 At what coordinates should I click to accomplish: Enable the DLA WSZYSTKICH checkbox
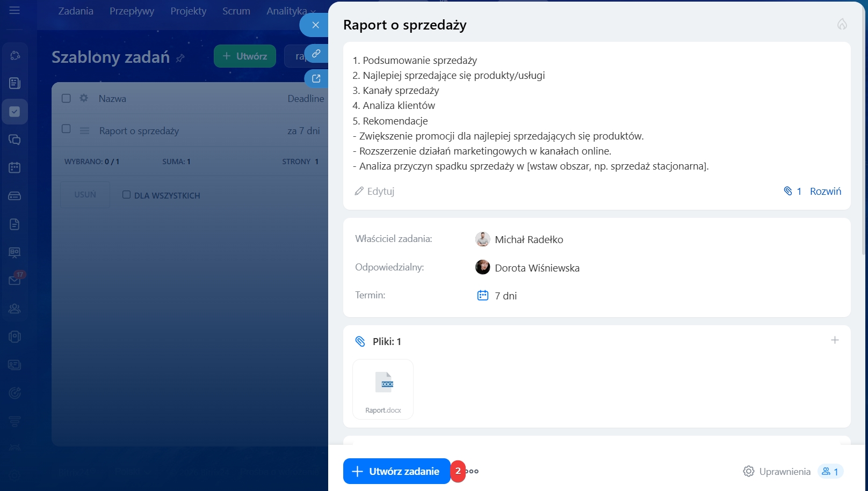126,195
